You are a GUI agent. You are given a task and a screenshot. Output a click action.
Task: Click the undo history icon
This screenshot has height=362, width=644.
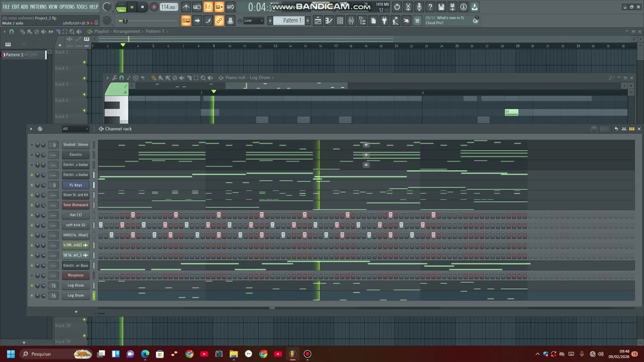point(397,7)
